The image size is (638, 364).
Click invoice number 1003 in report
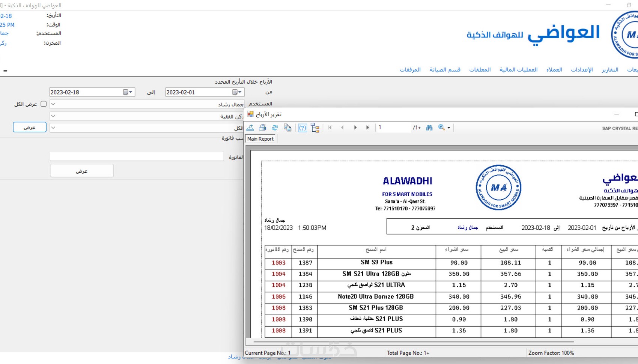(278, 263)
